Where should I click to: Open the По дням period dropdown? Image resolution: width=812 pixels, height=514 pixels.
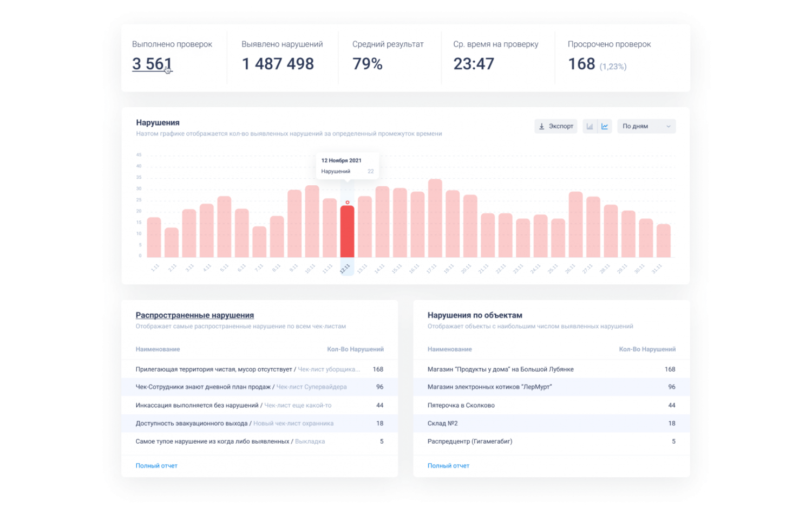[x=646, y=126]
